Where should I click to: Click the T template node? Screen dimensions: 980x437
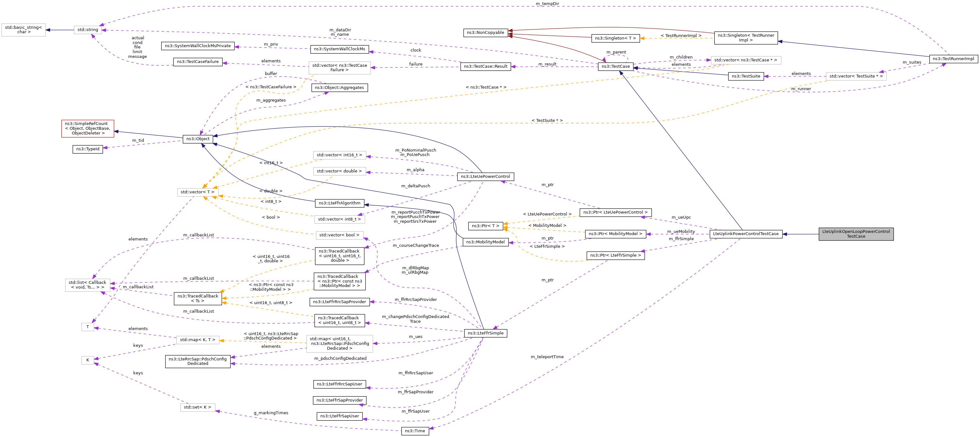[x=87, y=327]
